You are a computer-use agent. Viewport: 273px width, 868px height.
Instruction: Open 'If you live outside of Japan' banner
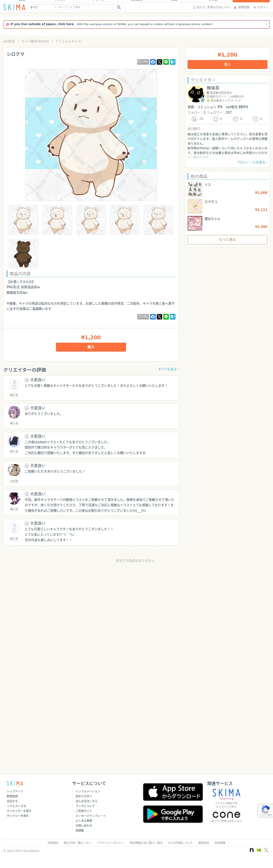tap(136, 24)
